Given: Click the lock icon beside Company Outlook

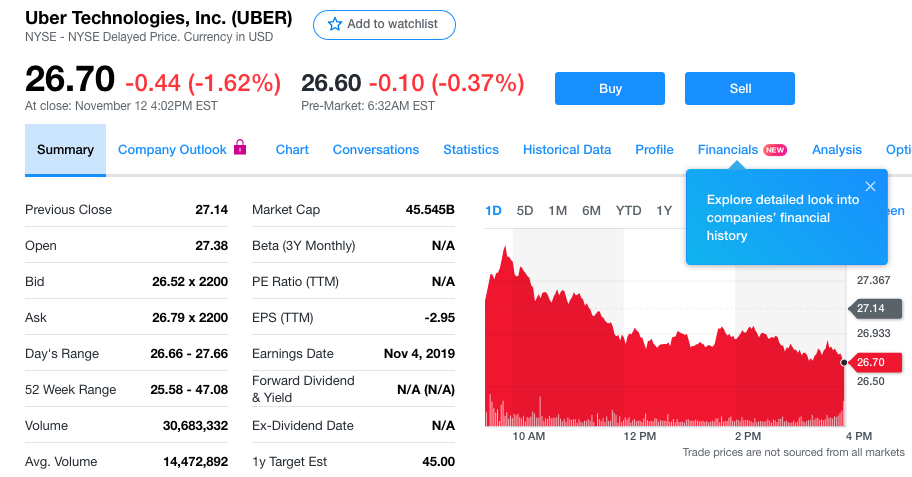Looking at the screenshot, I should click(240, 148).
